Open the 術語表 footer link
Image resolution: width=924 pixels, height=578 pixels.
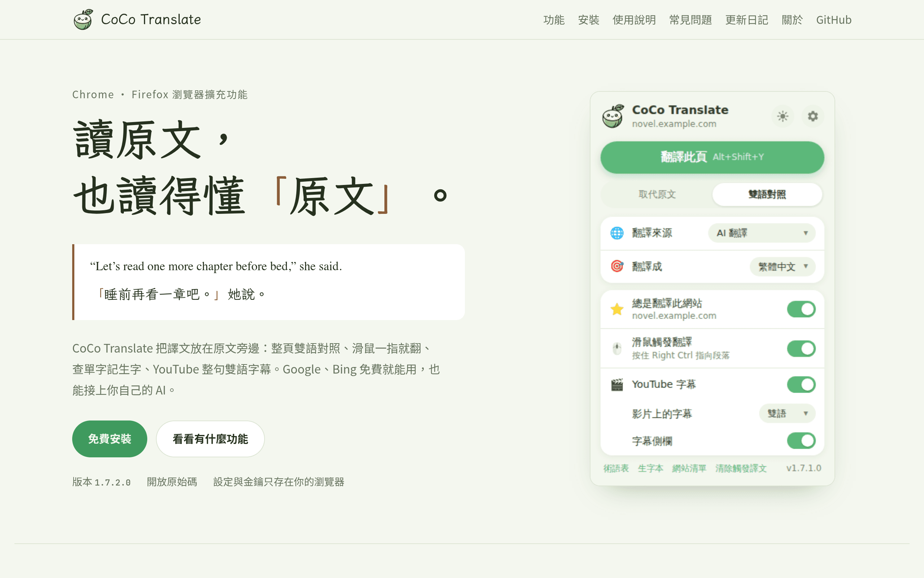[x=616, y=468]
